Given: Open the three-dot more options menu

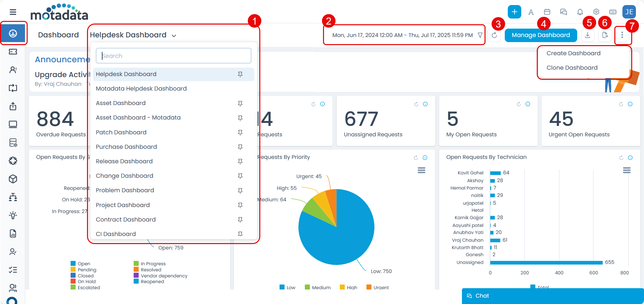Looking at the screenshot, I should (x=622, y=35).
